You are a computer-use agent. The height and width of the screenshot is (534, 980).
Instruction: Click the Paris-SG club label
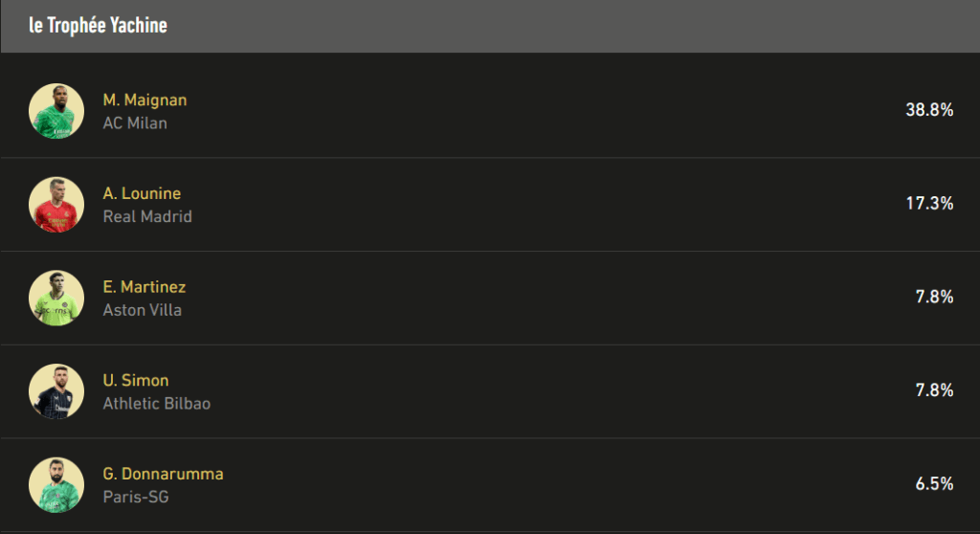(136, 497)
